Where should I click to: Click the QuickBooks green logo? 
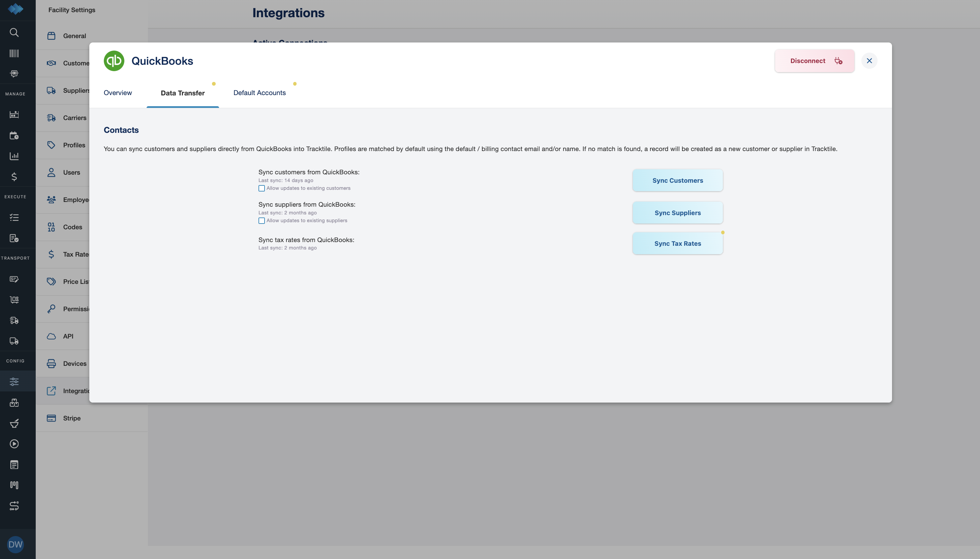tap(114, 61)
